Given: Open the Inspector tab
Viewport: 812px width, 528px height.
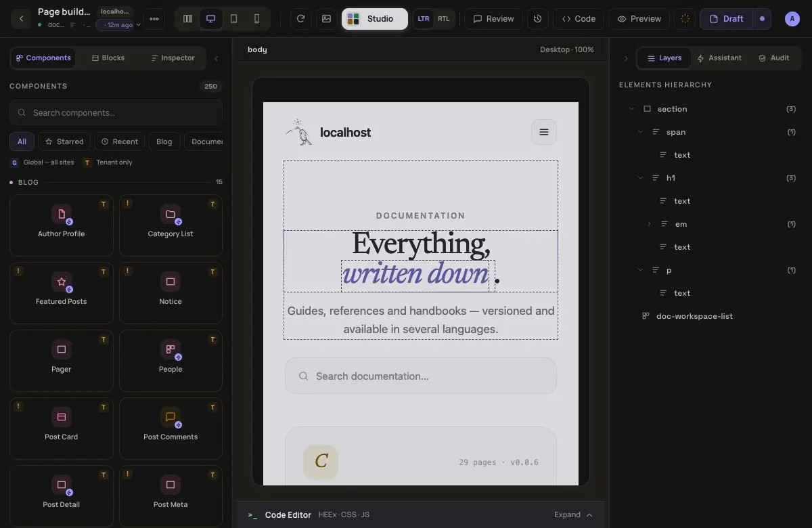Looking at the screenshot, I should pyautogui.click(x=173, y=58).
